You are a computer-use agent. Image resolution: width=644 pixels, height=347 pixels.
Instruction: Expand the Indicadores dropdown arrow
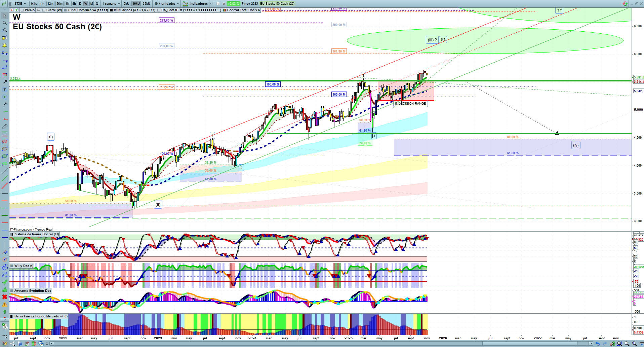[211, 4]
